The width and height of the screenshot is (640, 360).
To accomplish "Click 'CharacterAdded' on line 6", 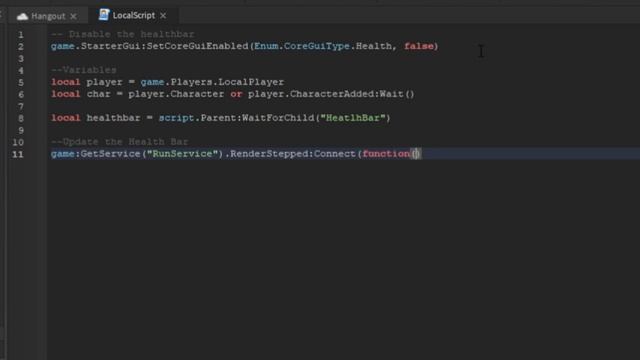I will pyautogui.click(x=332, y=94).
